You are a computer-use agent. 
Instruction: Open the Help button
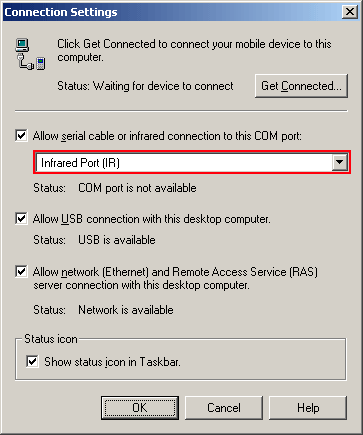pyautogui.click(x=308, y=408)
